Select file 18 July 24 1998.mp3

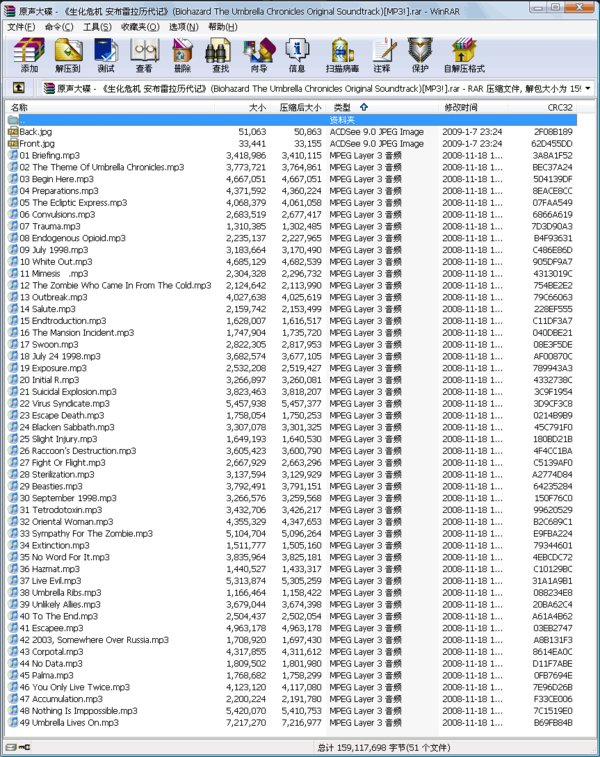click(x=60, y=356)
